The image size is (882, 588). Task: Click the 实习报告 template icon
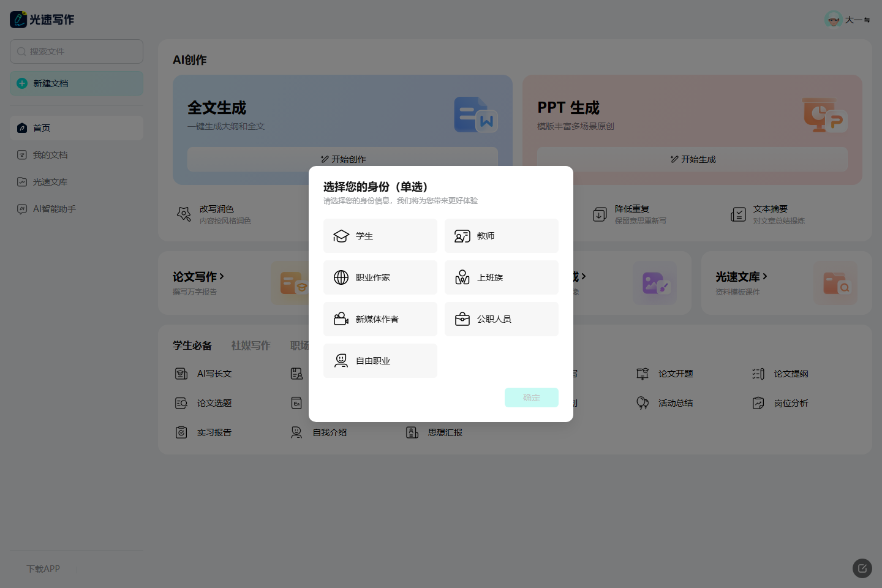(181, 432)
